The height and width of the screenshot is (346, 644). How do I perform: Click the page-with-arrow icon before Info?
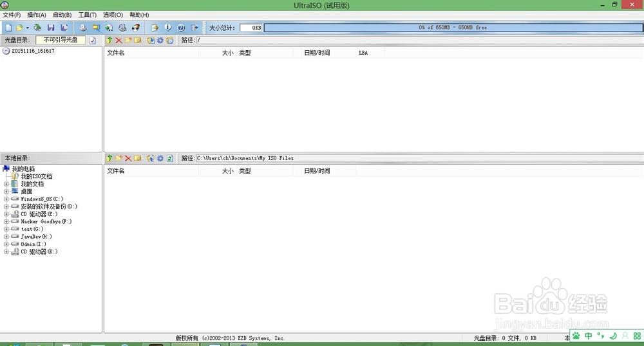(x=155, y=28)
